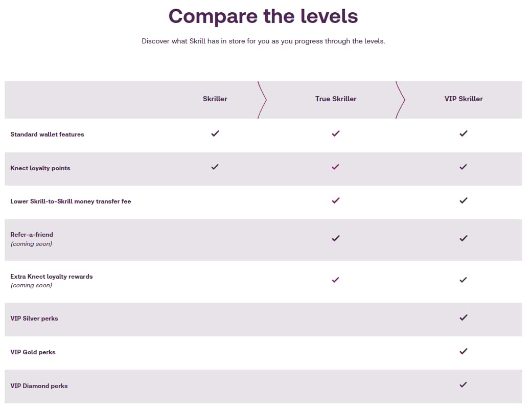Select the True Skriller column header
Viewport: 532px width, 409px height.
[336, 99]
